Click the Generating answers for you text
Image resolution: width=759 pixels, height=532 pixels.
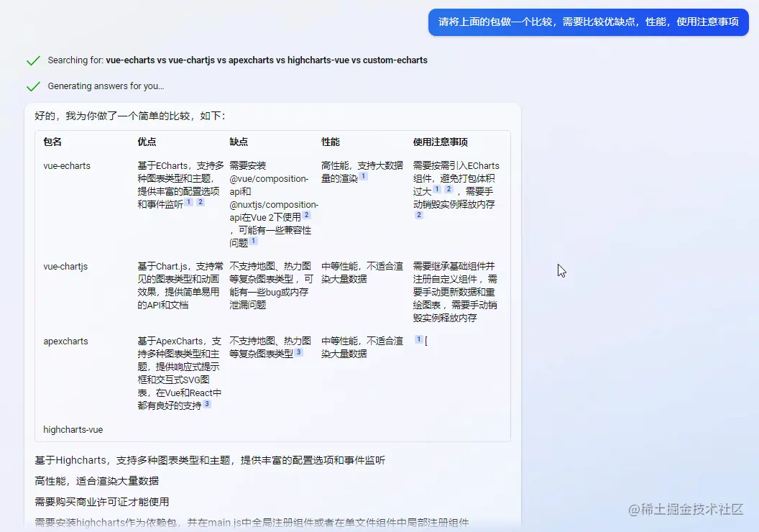pos(106,86)
